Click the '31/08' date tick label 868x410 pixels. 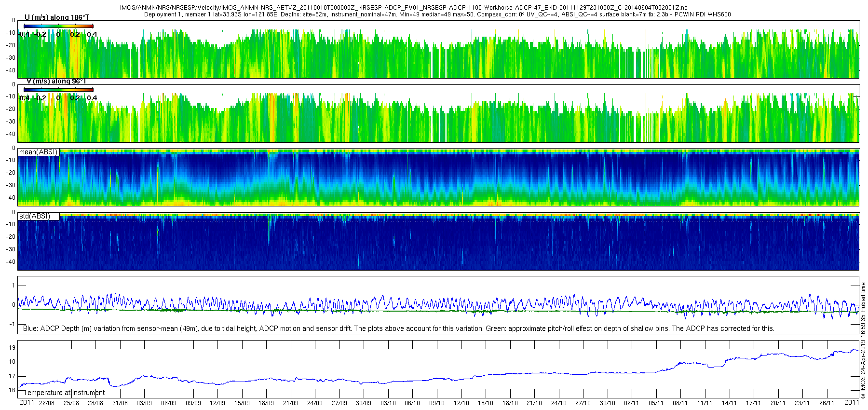click(120, 403)
